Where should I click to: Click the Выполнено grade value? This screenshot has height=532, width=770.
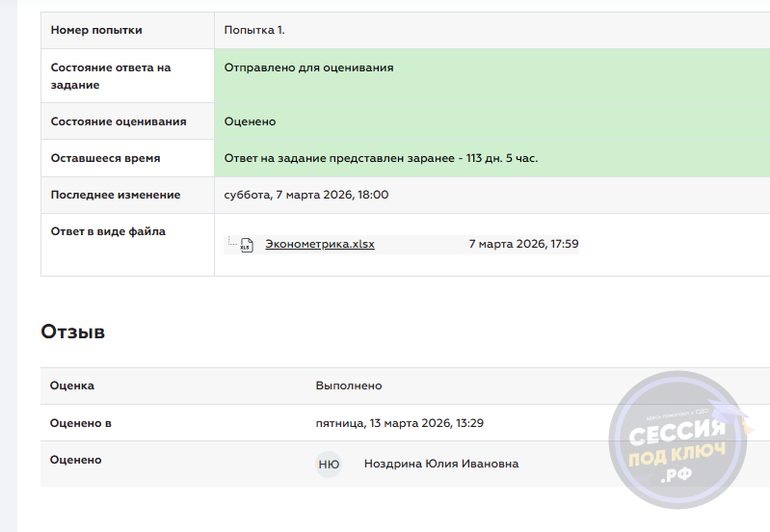(349, 386)
